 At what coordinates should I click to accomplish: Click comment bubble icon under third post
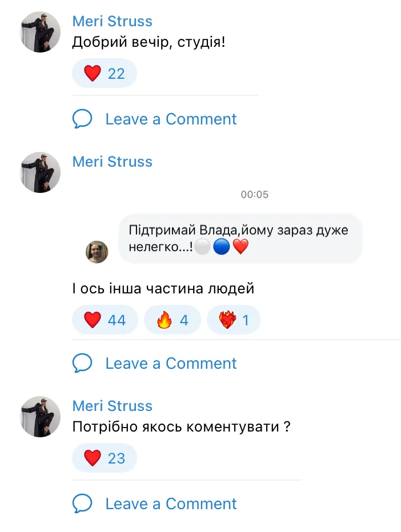click(x=83, y=504)
